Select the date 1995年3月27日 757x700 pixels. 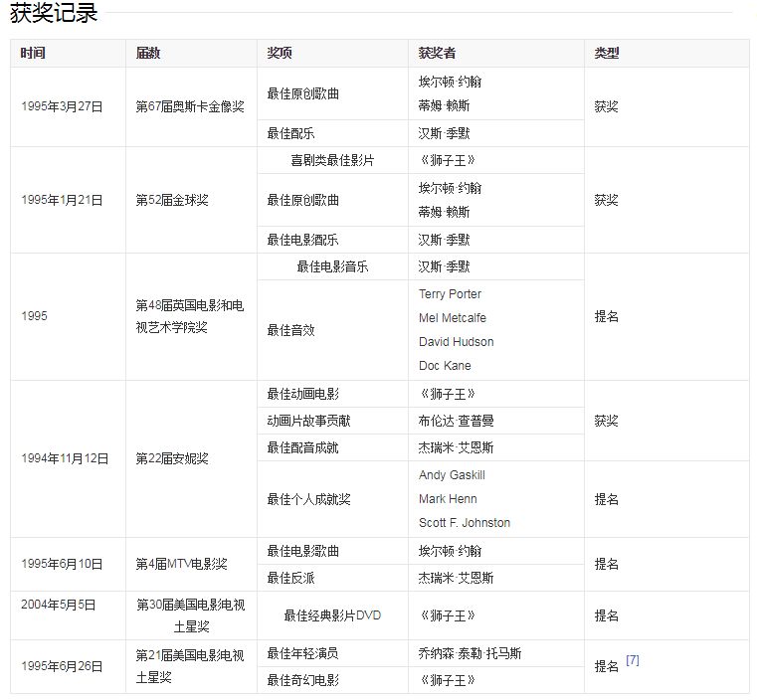62,106
